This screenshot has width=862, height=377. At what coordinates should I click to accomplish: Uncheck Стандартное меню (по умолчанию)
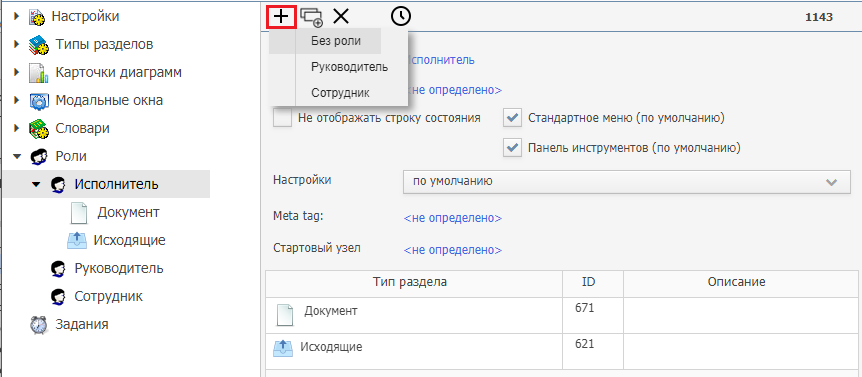pos(512,118)
